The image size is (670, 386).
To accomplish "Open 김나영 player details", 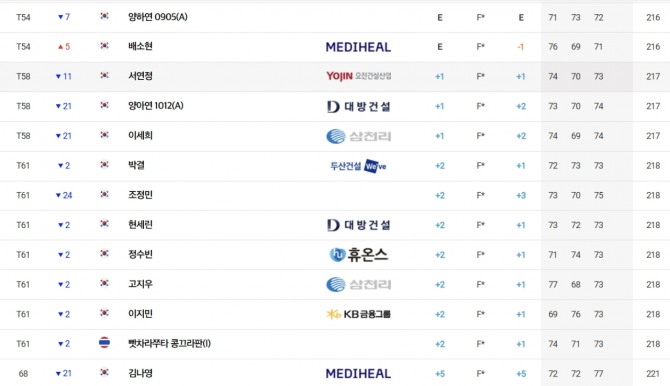I will click(140, 373).
